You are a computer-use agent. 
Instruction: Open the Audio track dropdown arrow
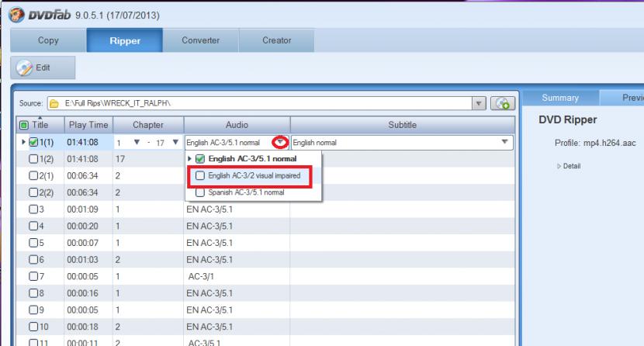[280, 143]
